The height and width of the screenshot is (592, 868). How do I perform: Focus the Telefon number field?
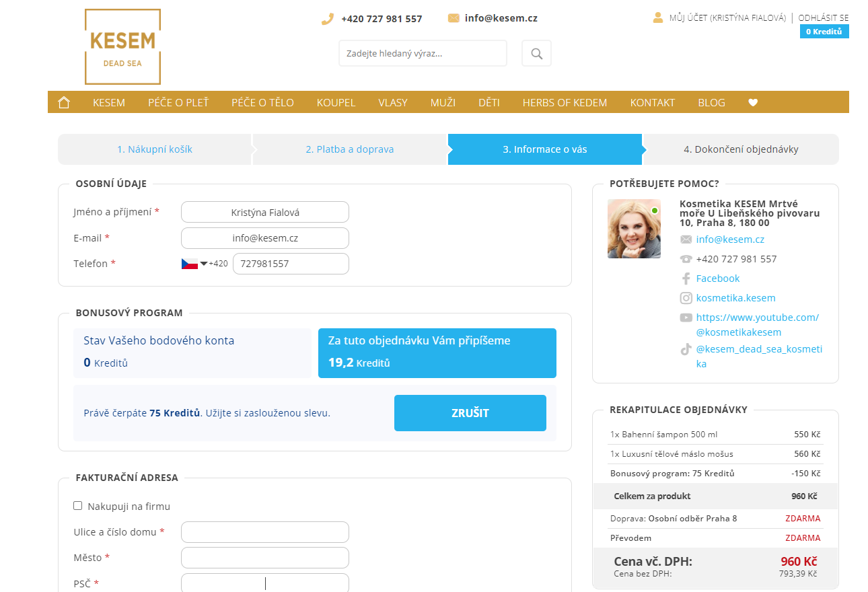291,264
